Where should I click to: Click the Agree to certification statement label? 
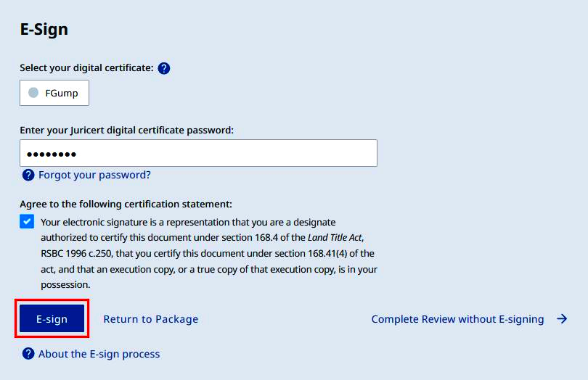click(x=126, y=204)
